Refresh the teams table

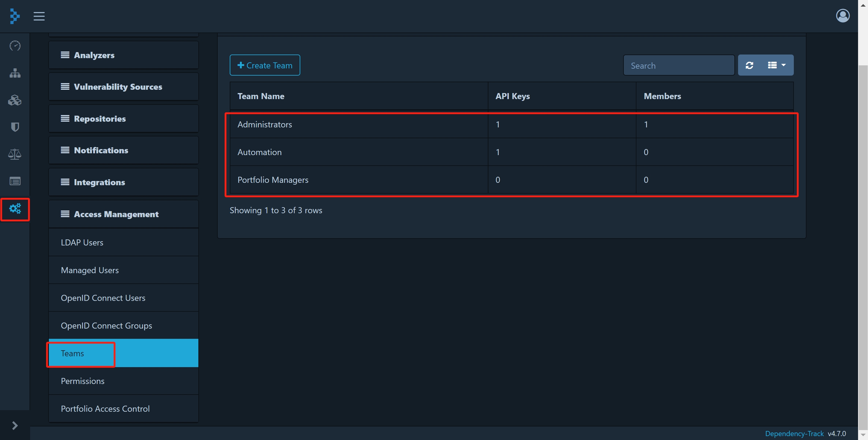tap(750, 65)
